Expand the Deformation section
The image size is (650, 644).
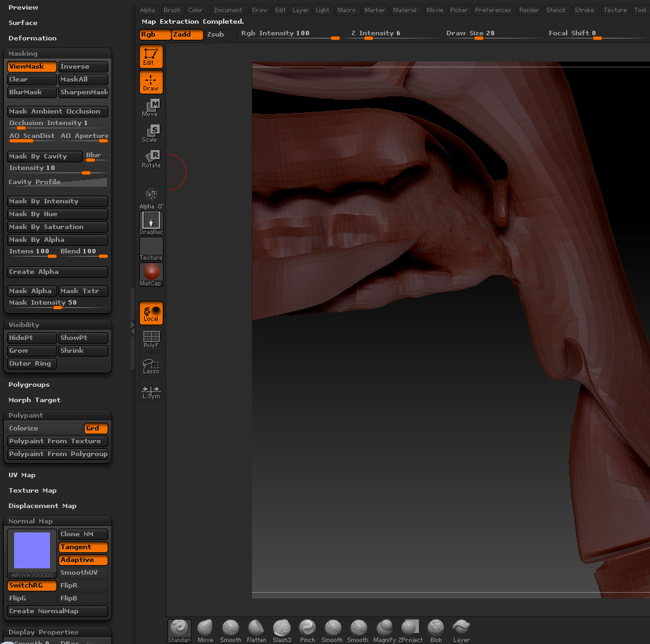32,38
